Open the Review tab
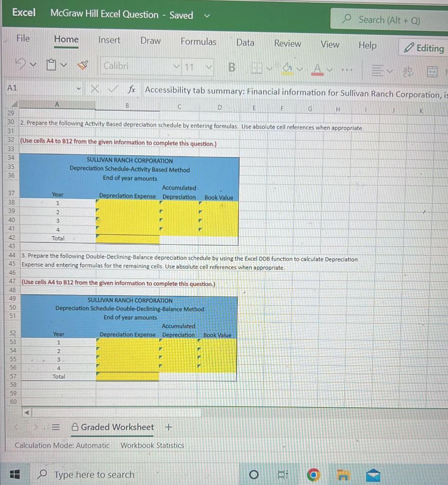 tap(287, 44)
